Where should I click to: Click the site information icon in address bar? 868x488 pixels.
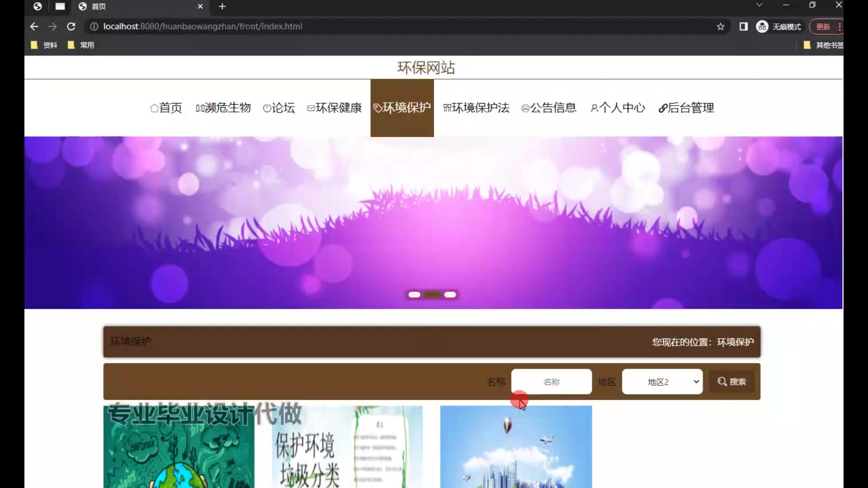click(x=94, y=27)
